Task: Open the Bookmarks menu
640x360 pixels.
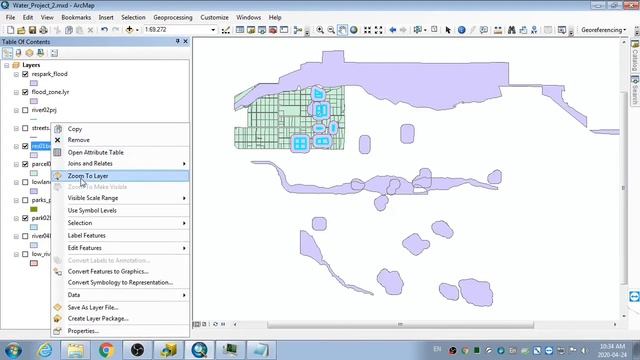Action: coord(76,18)
